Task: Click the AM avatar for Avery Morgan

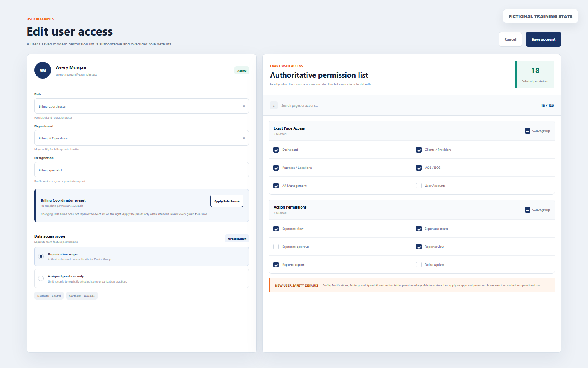Action: click(x=42, y=70)
